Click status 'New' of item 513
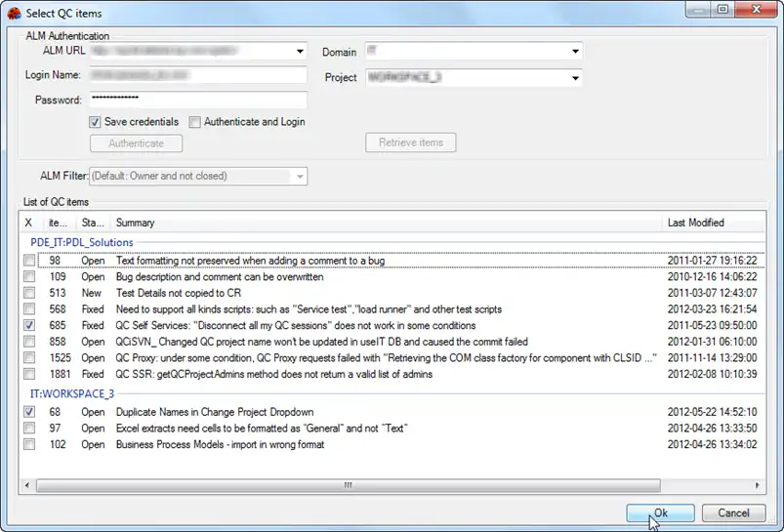This screenshot has width=784, height=532. click(92, 293)
